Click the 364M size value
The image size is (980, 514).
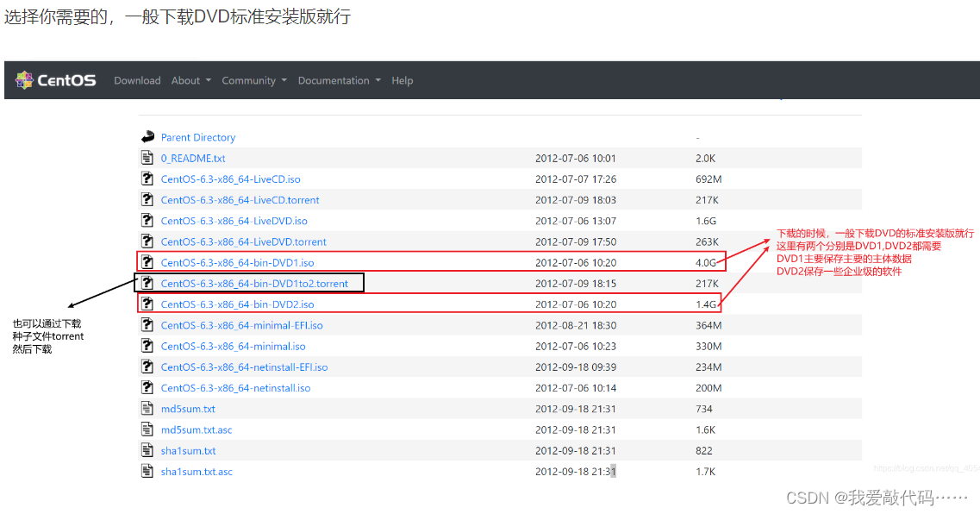pyautogui.click(x=708, y=325)
